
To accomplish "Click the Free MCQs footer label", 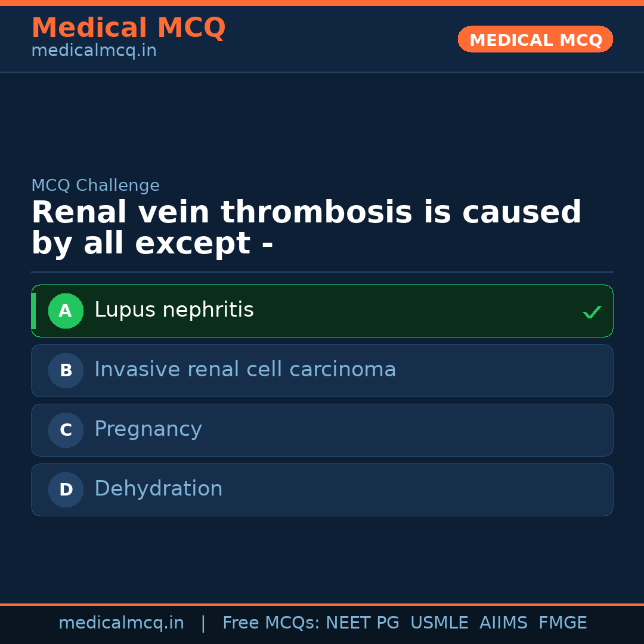I will pyautogui.click(x=271, y=623).
